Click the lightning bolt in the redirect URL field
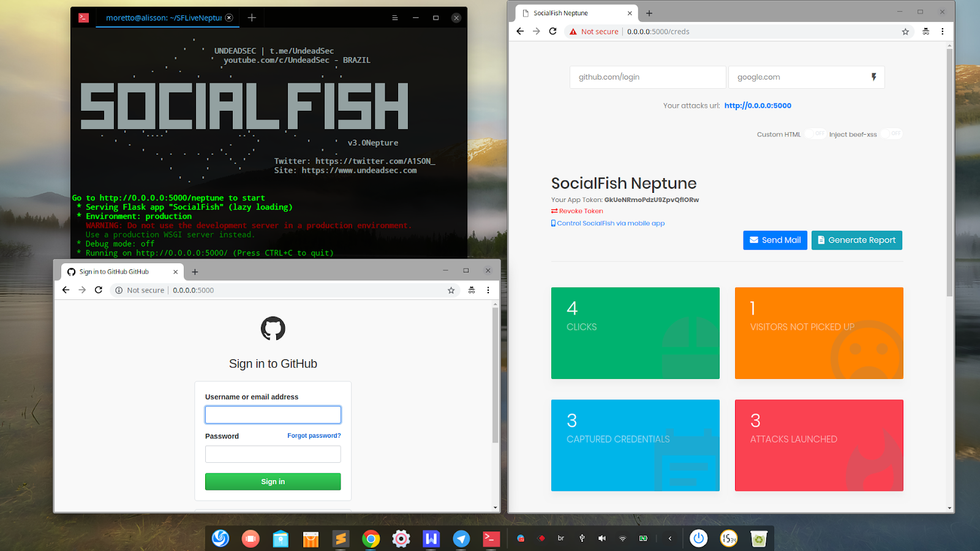Image resolution: width=980 pixels, height=551 pixels. click(x=873, y=77)
